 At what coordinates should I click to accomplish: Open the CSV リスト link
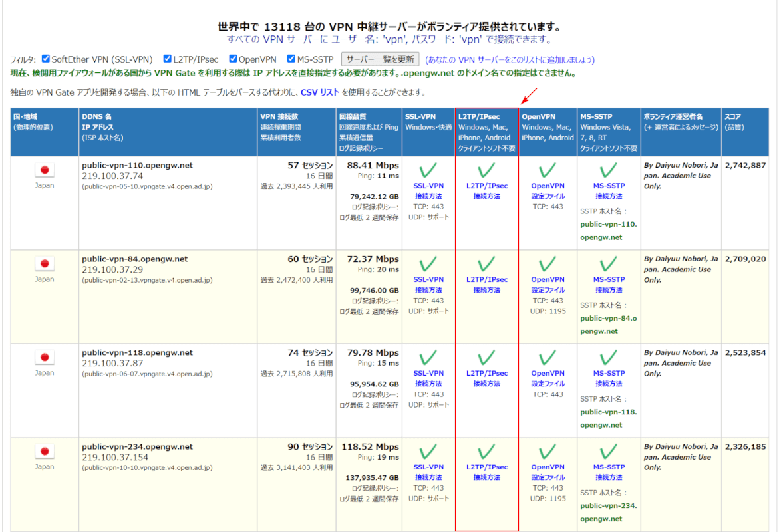pos(320,92)
